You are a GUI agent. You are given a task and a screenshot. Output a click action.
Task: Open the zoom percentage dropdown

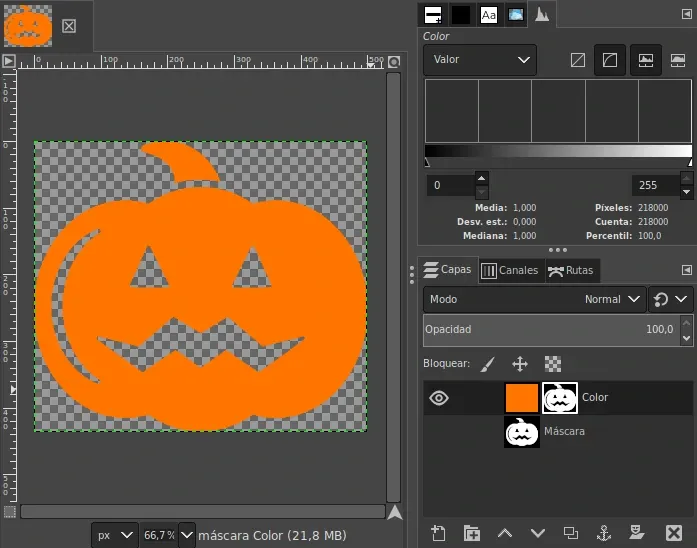click(x=186, y=535)
